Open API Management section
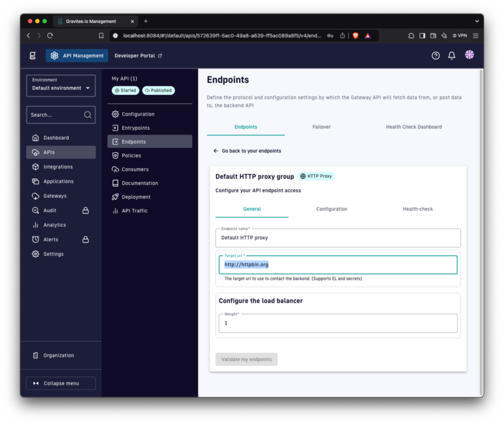Screen dimensions: 504x424 tap(77, 56)
